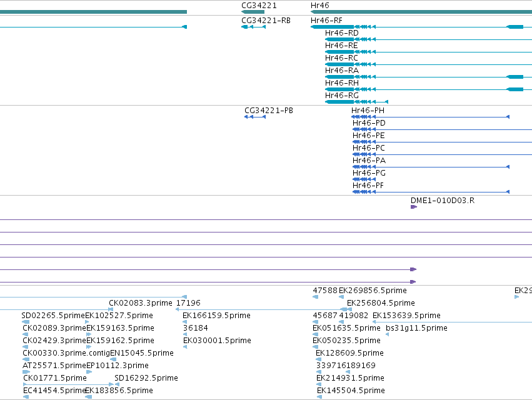532x400 pixels.
Task: Select the EC41454.5prime EST label
Action: pyautogui.click(x=54, y=391)
